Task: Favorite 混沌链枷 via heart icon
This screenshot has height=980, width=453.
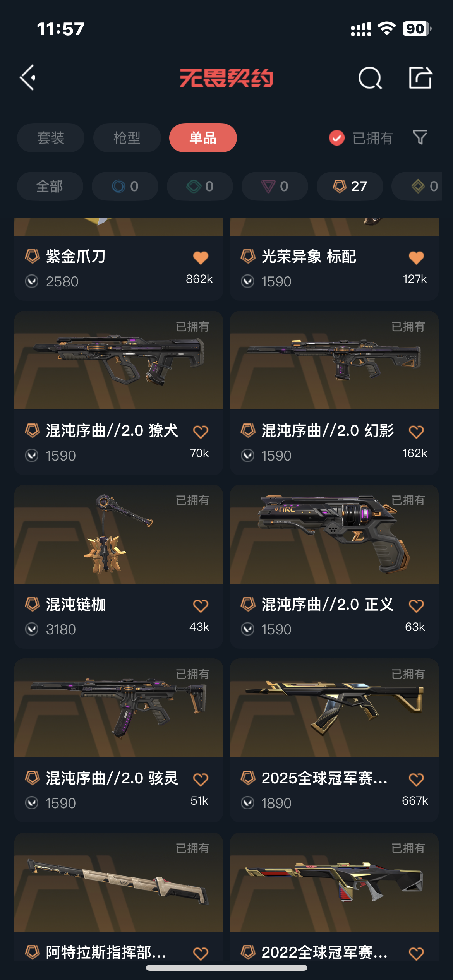Action: pyautogui.click(x=201, y=605)
